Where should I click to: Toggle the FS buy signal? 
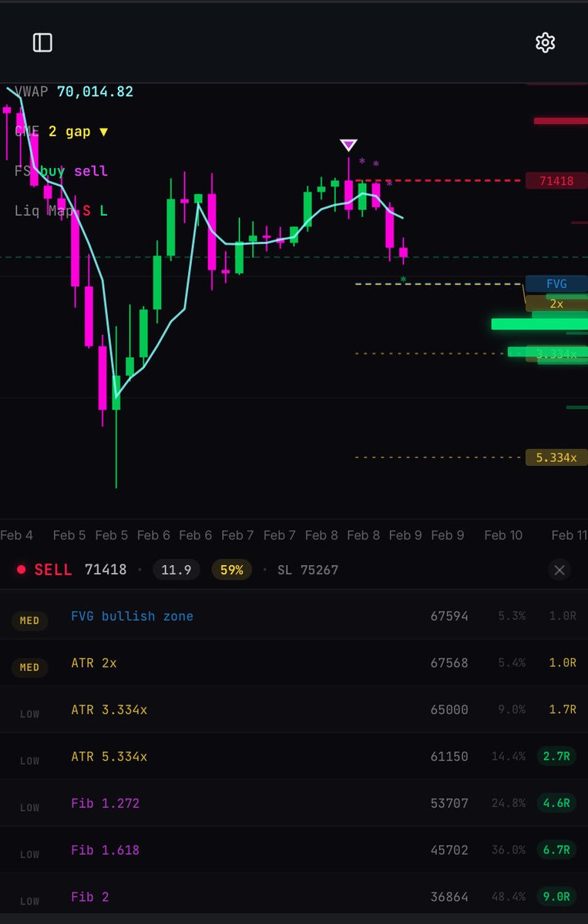tap(52, 171)
